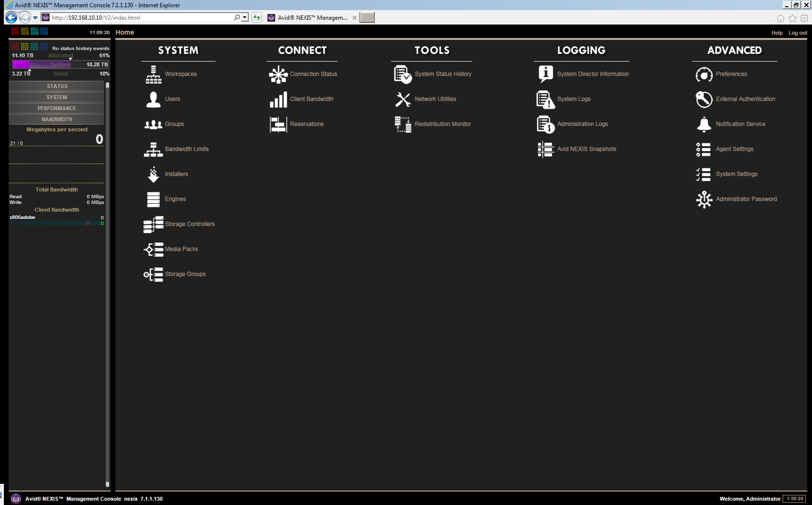Collapse the BANDWIDTH panel section

56,119
